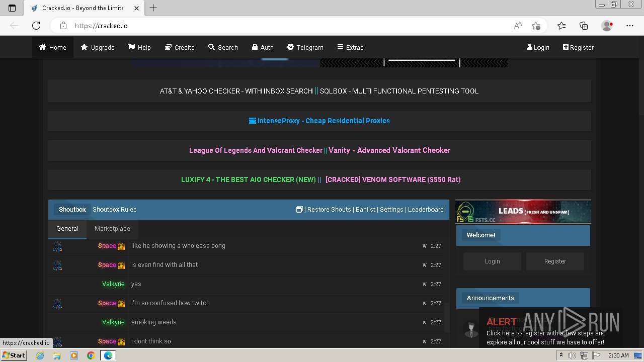Viewport: 644px width, 362px height.
Task: Open the Help menu item
Action: (x=139, y=47)
